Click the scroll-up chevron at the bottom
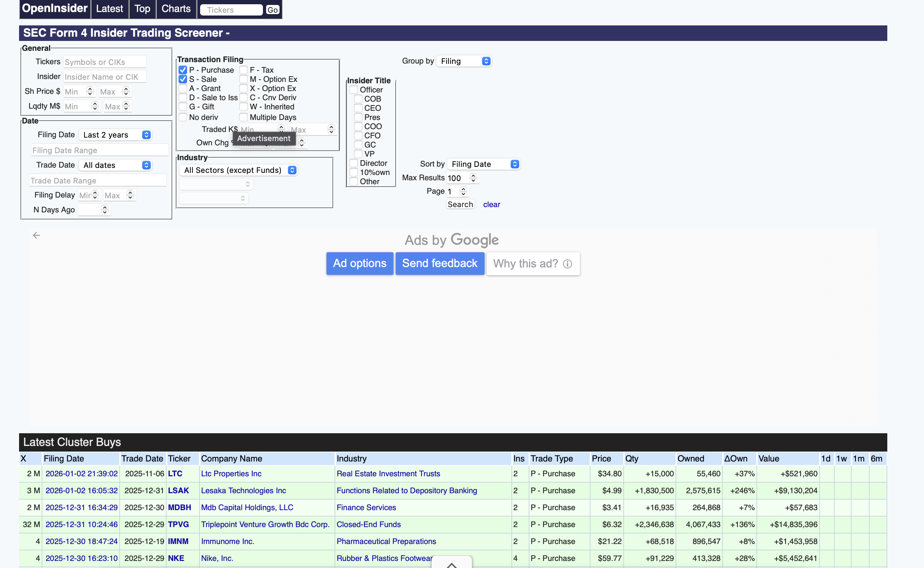This screenshot has width=924, height=568. 452,564
